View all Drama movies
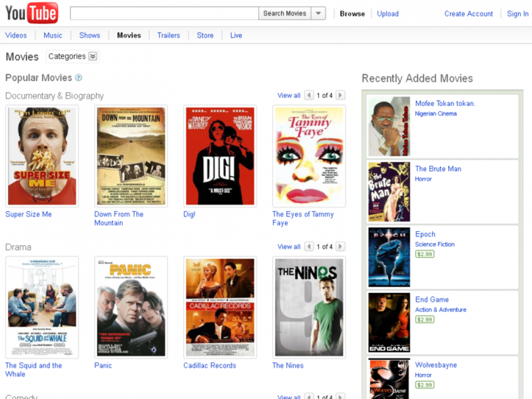Screen dimensions: 532x399 [x=289, y=246]
